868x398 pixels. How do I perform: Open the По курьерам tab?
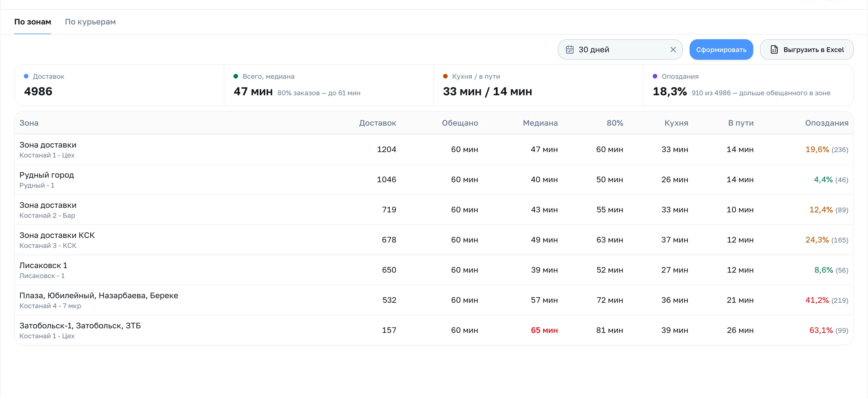coord(90,22)
